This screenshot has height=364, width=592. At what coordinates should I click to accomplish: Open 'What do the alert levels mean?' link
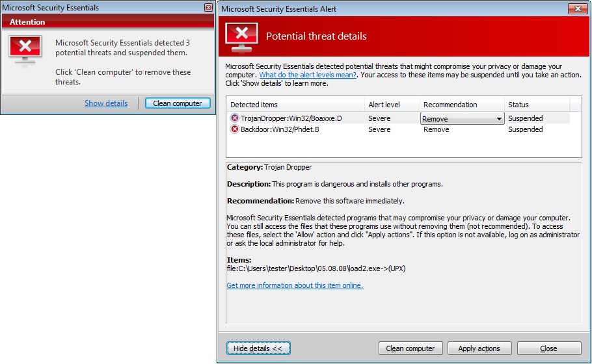click(x=308, y=75)
